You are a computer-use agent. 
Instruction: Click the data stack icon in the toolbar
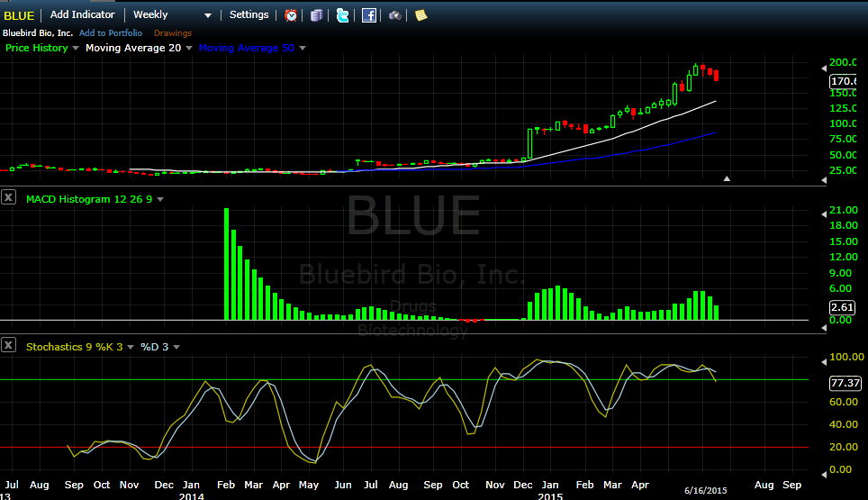pyautogui.click(x=317, y=15)
